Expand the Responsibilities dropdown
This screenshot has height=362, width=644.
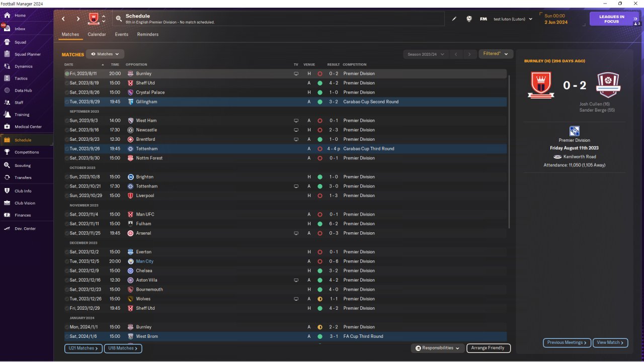coord(438,348)
